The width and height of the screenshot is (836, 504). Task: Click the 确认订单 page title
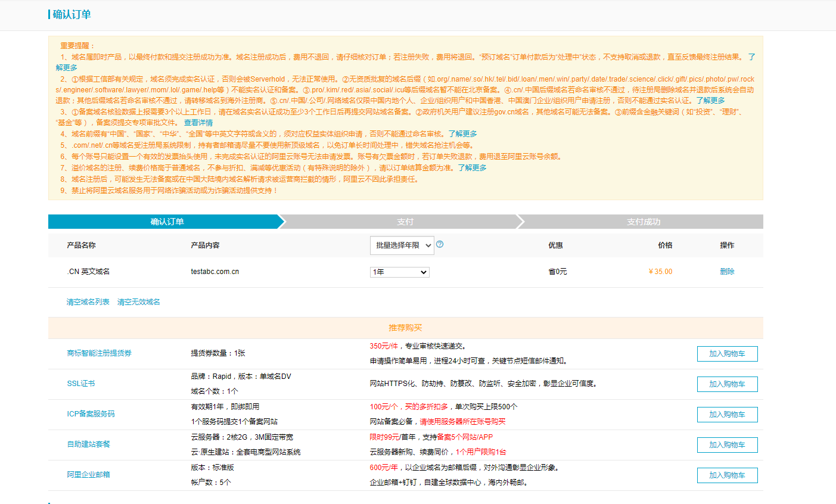(x=72, y=14)
